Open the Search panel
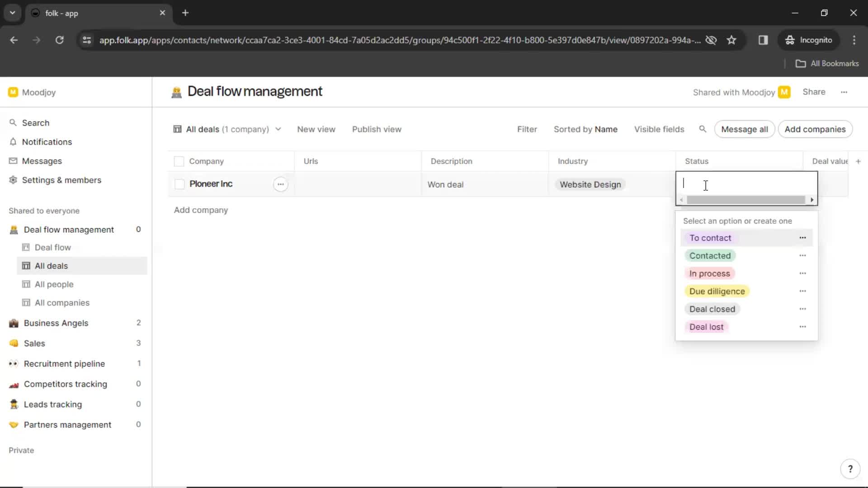 [35, 123]
